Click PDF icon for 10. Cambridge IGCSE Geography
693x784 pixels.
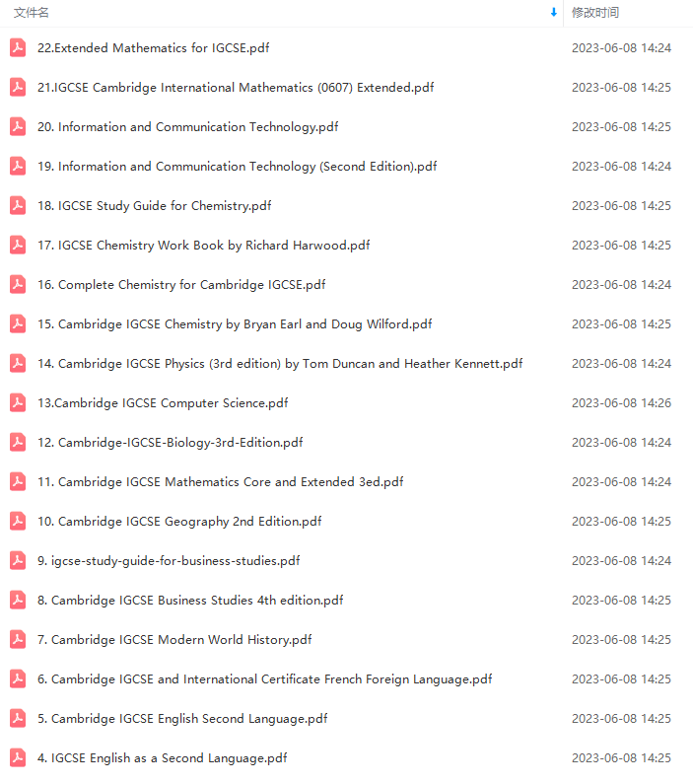[18, 522]
